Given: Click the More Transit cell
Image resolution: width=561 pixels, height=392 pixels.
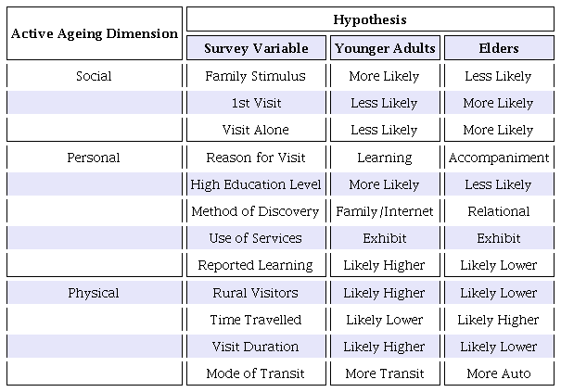Looking at the screenshot, I should pos(384,373).
